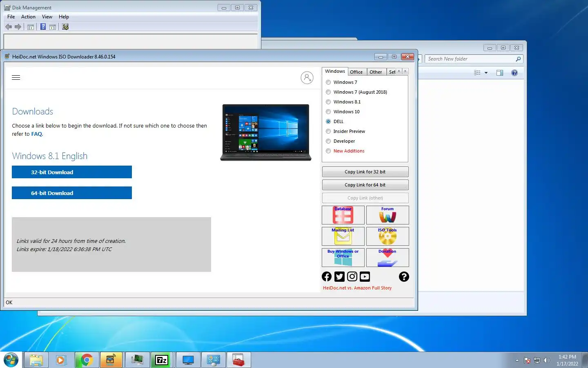588x368 pixels.
Task: Visit the Twitter social icon
Action: point(339,276)
